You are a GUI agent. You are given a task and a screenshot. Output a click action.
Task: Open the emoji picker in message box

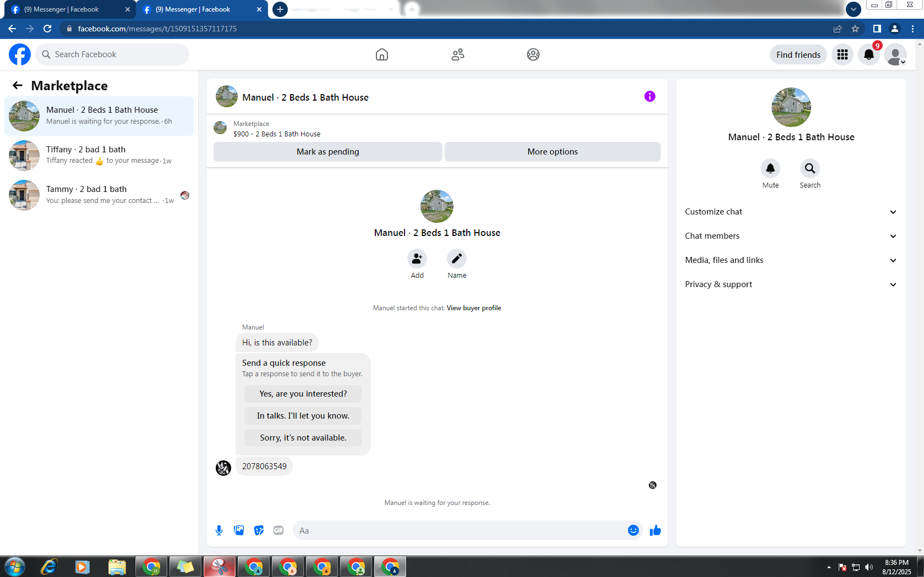(x=633, y=530)
